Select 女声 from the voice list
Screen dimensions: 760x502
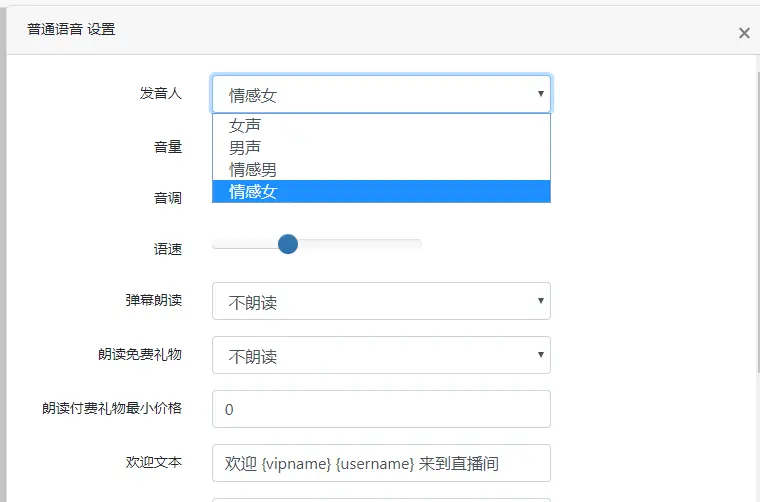point(381,125)
